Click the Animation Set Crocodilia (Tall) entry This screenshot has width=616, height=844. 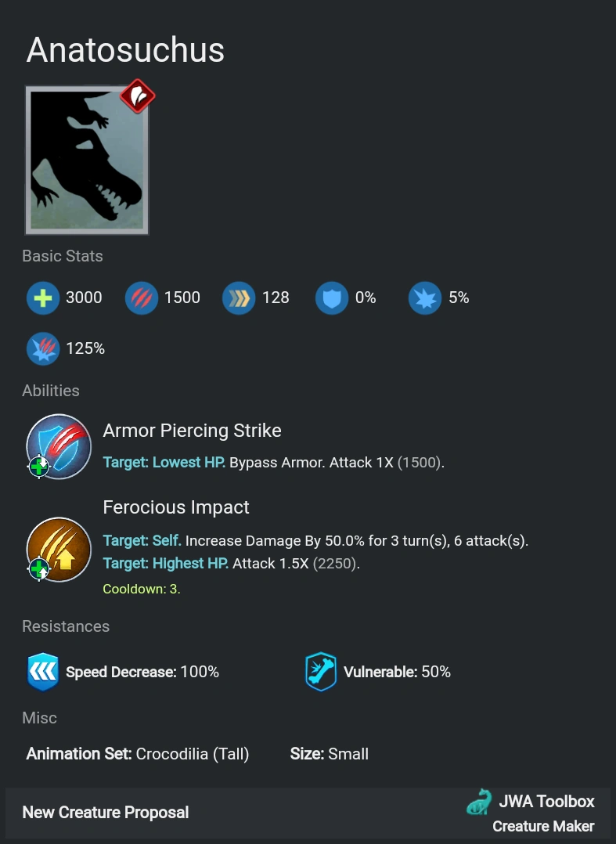tap(138, 753)
